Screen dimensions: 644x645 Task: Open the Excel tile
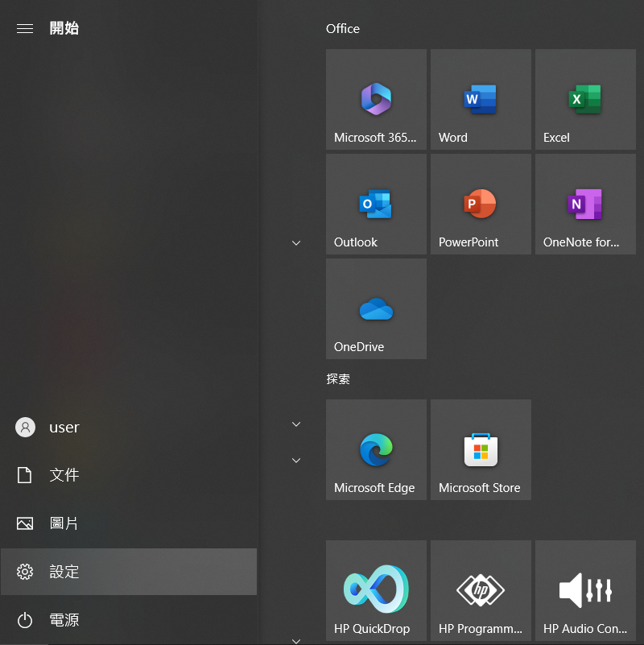585,99
